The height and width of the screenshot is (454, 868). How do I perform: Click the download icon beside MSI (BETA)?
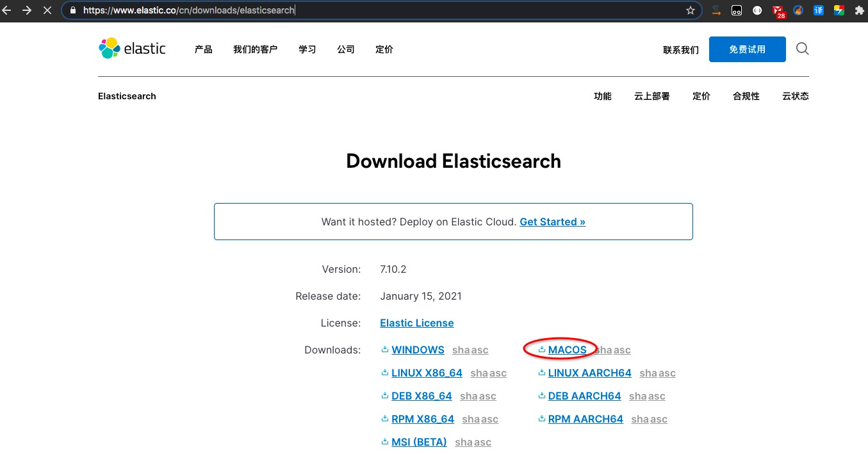click(385, 442)
